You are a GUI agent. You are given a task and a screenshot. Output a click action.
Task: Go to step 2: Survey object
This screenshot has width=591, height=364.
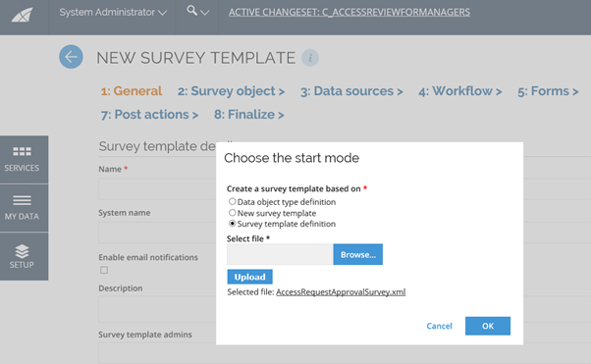pos(231,91)
